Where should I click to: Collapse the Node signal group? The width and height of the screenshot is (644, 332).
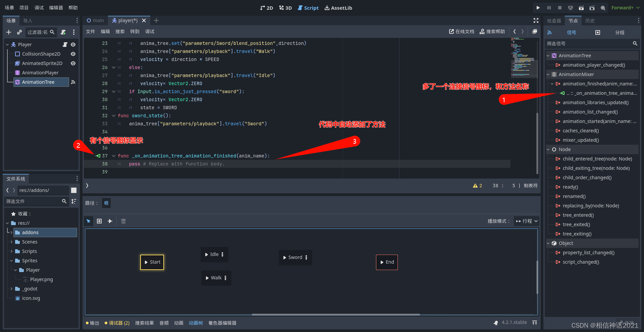548,149
